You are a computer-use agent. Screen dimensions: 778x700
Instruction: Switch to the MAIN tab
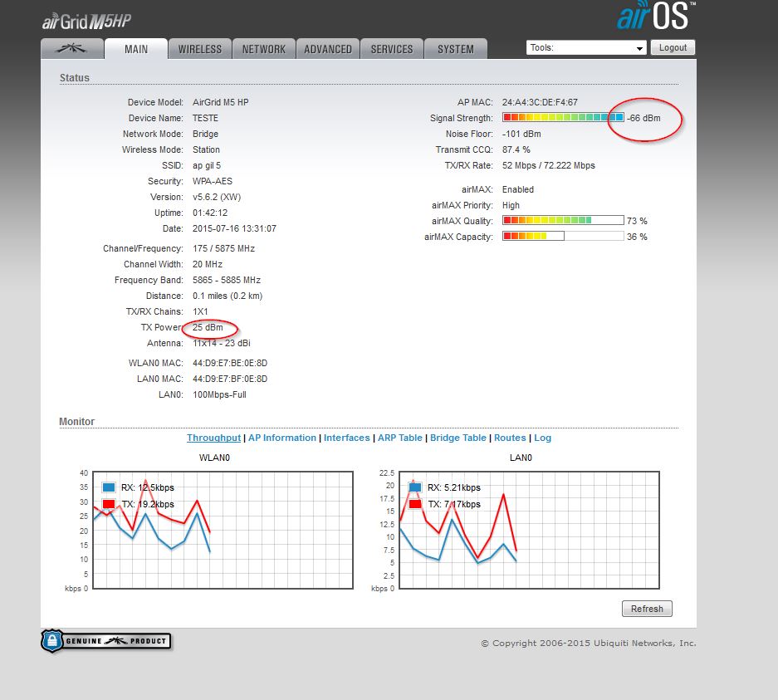136,49
